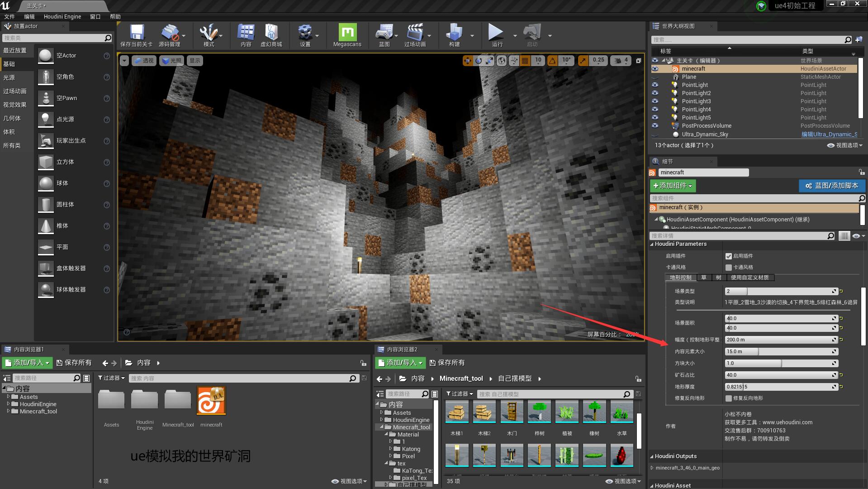Open the 编辑 menu
The image size is (868, 489).
[29, 17]
